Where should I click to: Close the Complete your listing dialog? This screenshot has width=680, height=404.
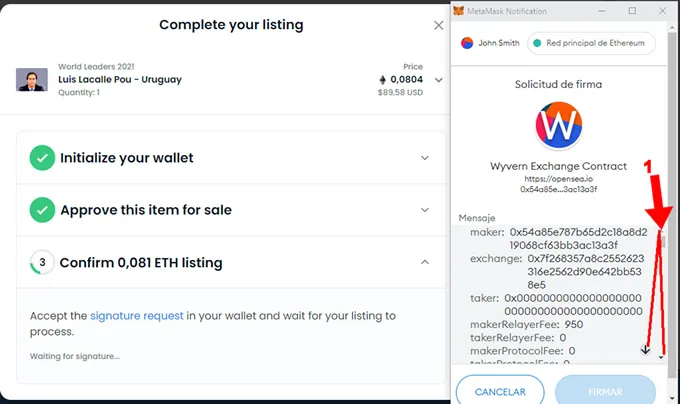438,25
